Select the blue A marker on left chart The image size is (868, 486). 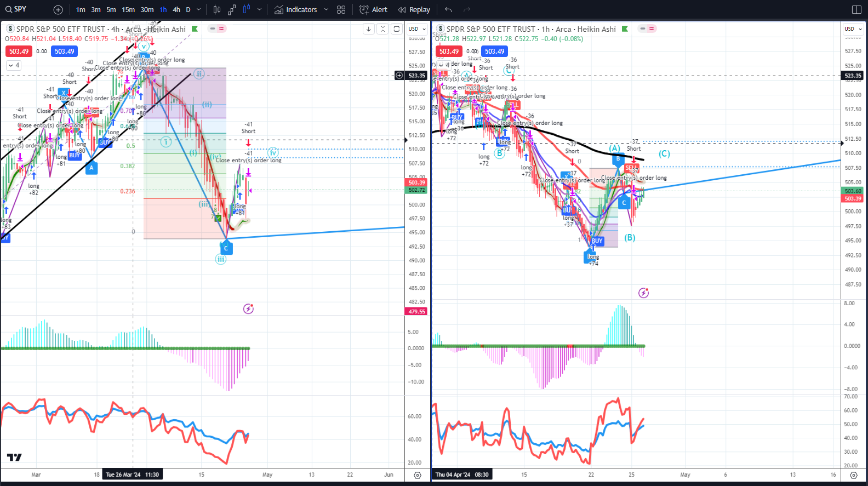[92, 167]
